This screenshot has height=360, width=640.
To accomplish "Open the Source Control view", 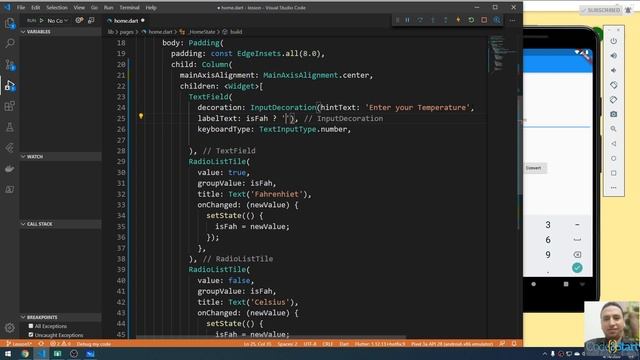I will tap(9, 64).
